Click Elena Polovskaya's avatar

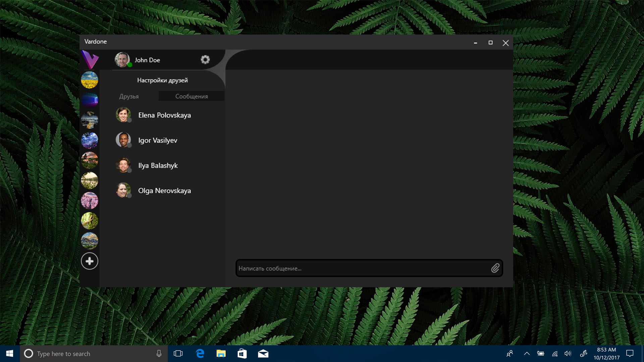coord(123,115)
